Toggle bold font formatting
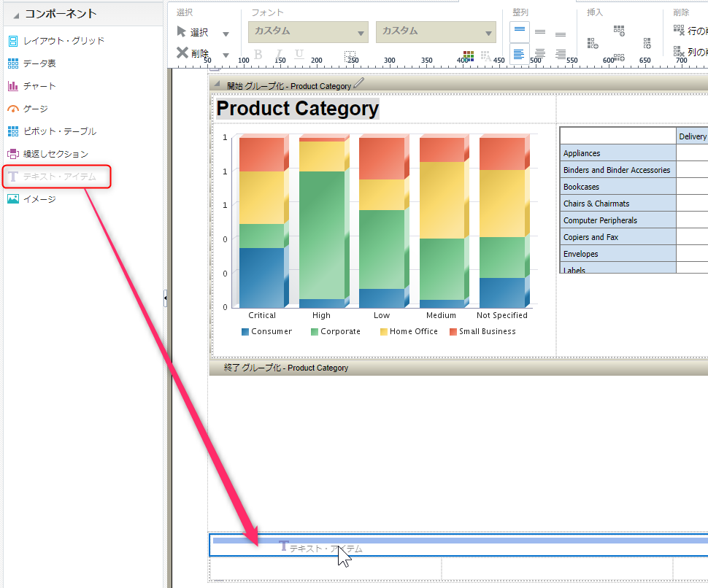Screen dimensions: 708x588 tap(258, 55)
